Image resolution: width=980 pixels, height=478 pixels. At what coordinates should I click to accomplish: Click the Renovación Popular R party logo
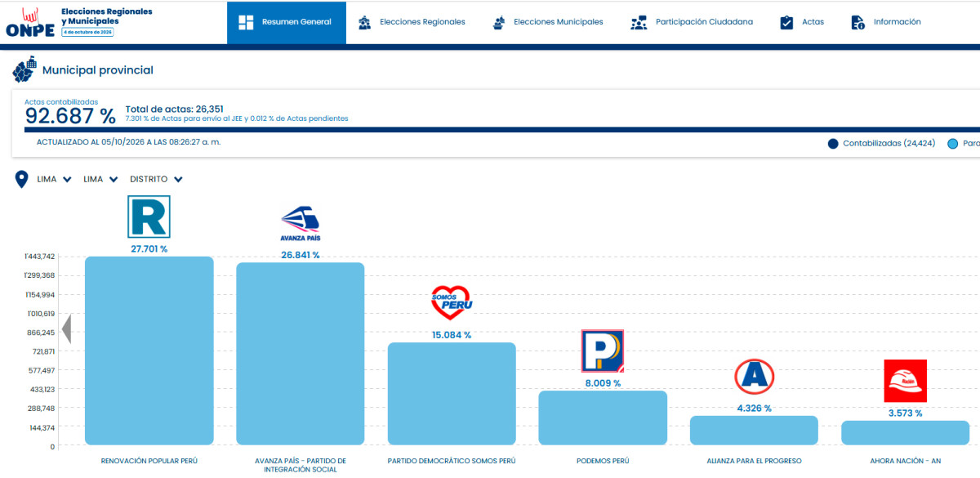click(149, 217)
